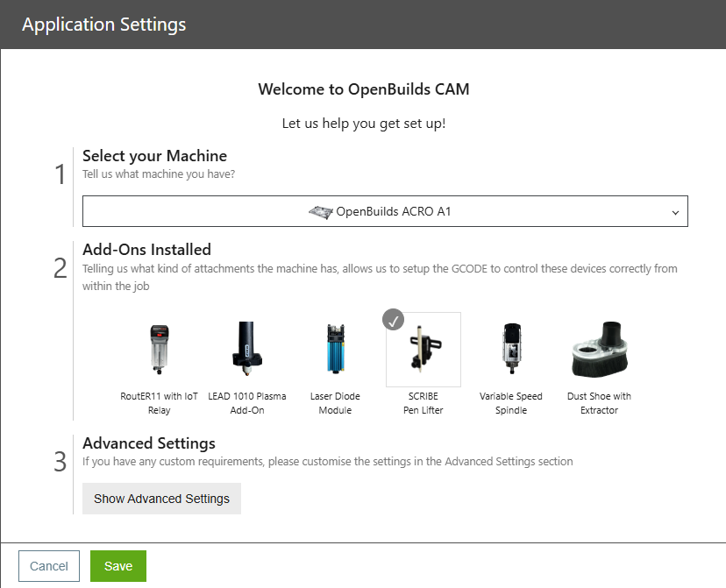This screenshot has width=726, height=588.
Task: Cancel the application settings dialog
Action: pos(49,566)
